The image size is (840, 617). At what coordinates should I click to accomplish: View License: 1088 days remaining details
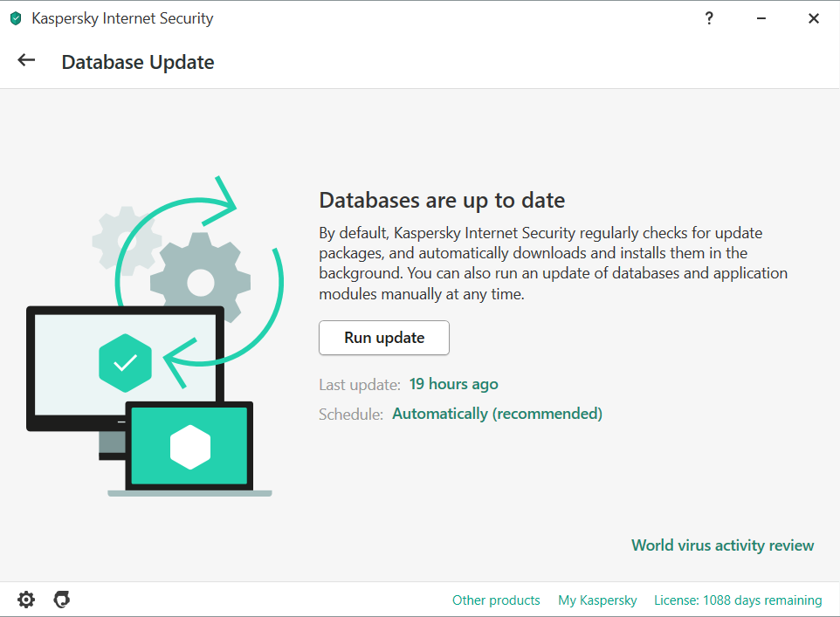(x=738, y=600)
